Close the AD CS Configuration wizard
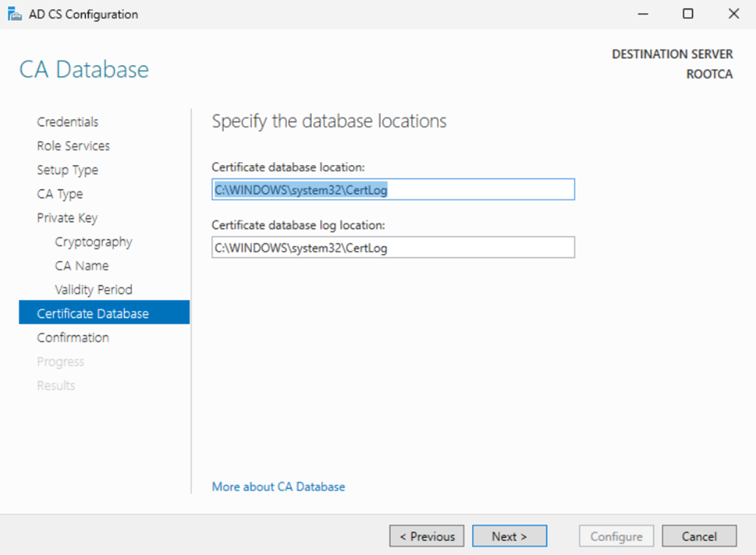Viewport: 756px width, 555px height. tap(734, 14)
